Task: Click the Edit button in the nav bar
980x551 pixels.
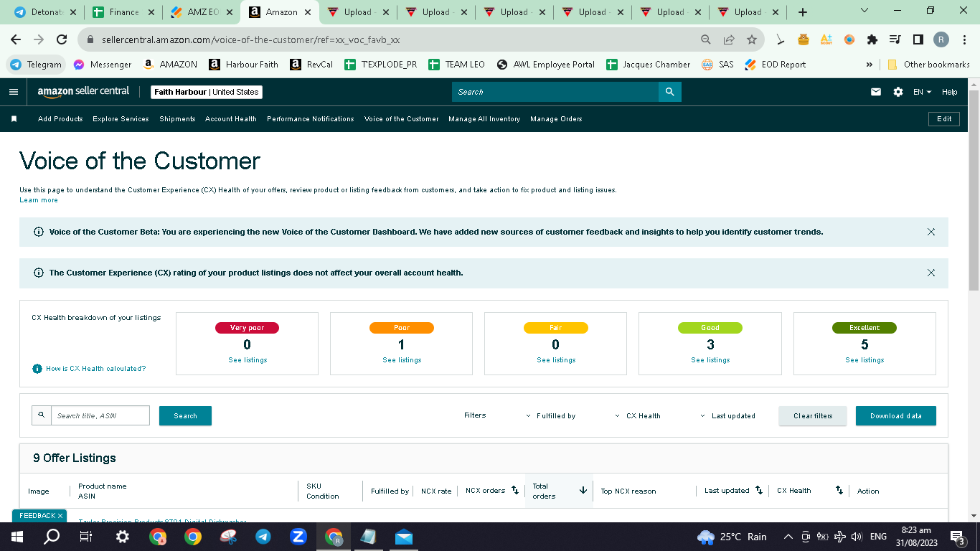Action: (944, 119)
